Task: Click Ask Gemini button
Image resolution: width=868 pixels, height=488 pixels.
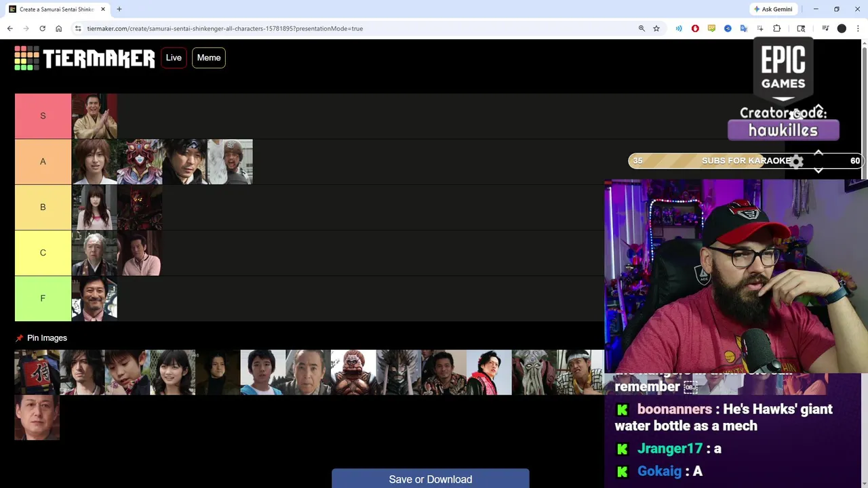Action: click(773, 9)
